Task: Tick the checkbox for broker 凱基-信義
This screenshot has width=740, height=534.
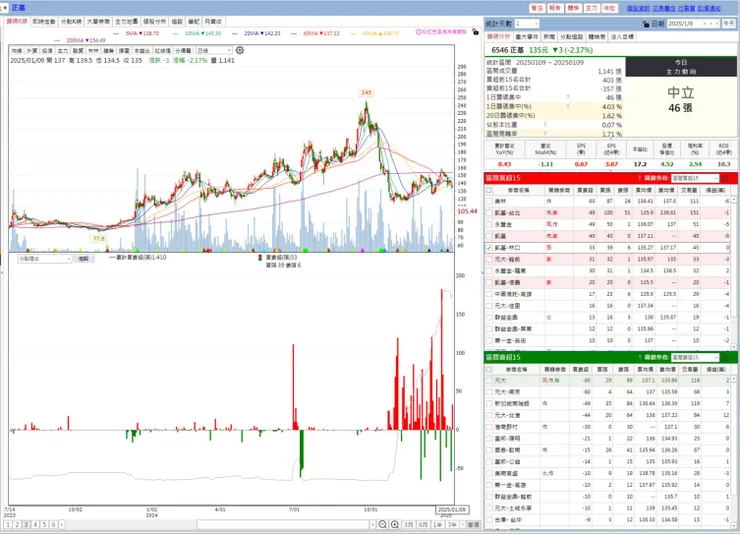Action: 489,283
